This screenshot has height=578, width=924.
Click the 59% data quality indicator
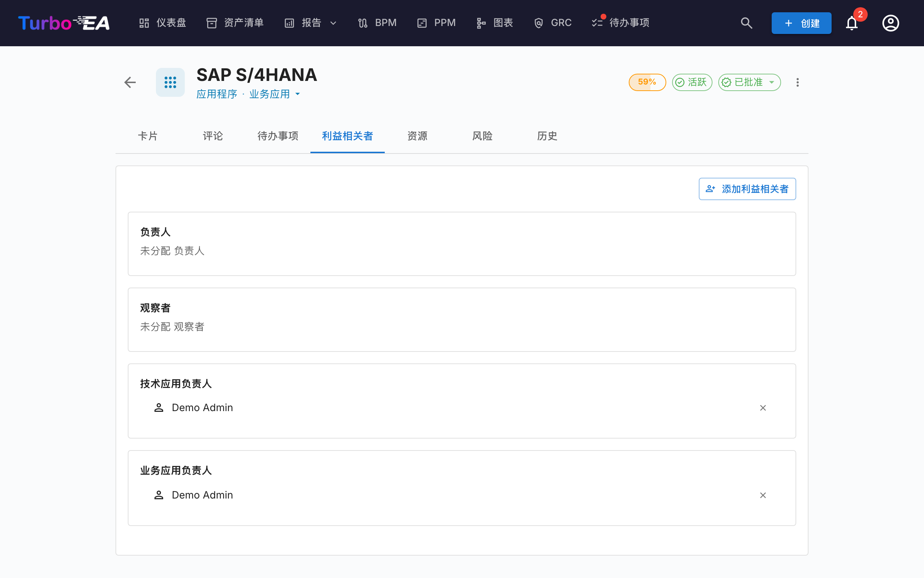pyautogui.click(x=647, y=82)
